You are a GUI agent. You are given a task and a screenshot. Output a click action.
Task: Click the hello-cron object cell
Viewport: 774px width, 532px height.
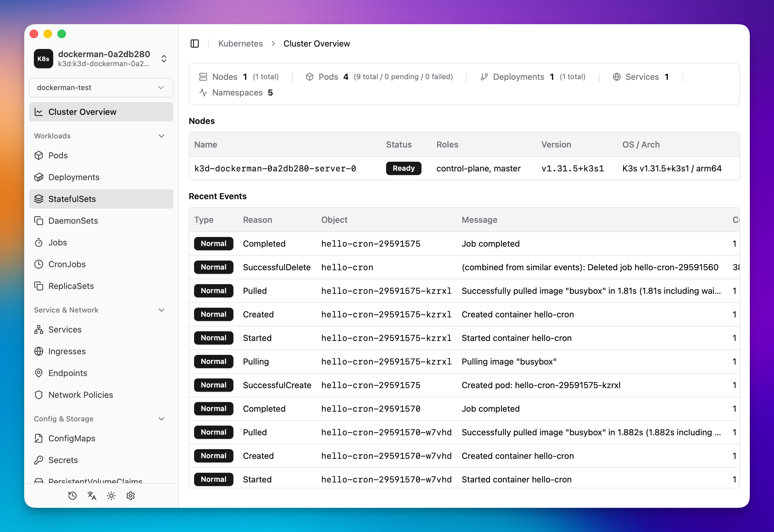(347, 267)
